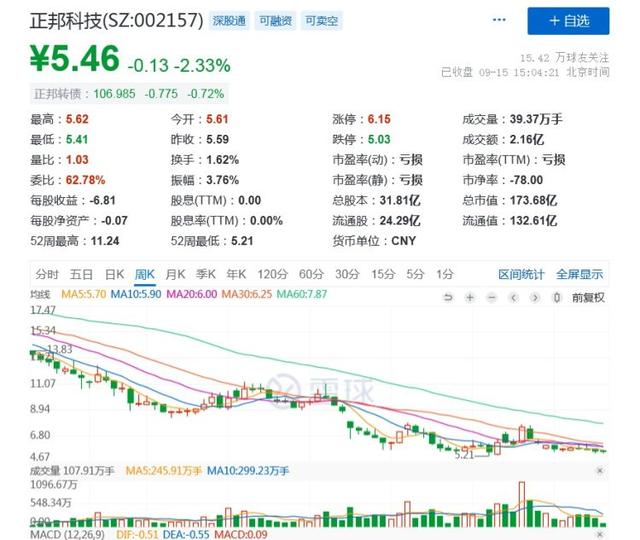
Task: Click the 委比 value 62.78%
Action: coord(85,180)
